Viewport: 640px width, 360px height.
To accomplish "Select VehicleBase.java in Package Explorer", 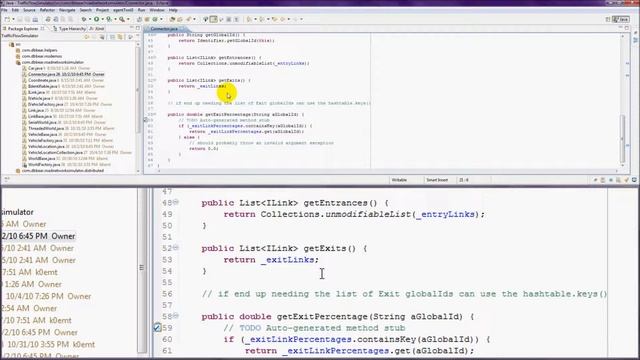I will [x=64, y=134].
